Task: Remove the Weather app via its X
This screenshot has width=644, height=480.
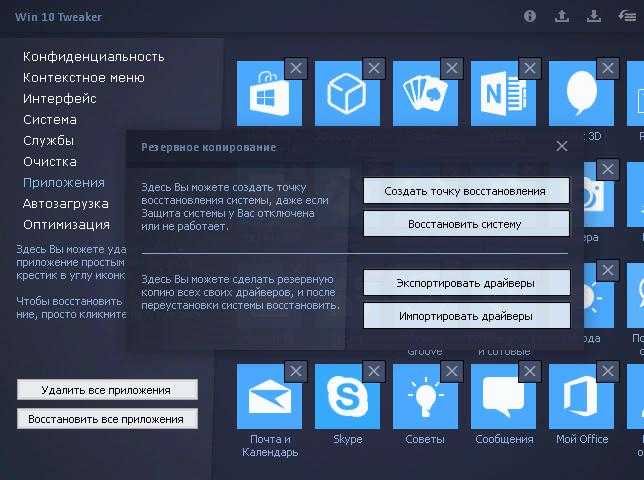Action: tap(608, 270)
